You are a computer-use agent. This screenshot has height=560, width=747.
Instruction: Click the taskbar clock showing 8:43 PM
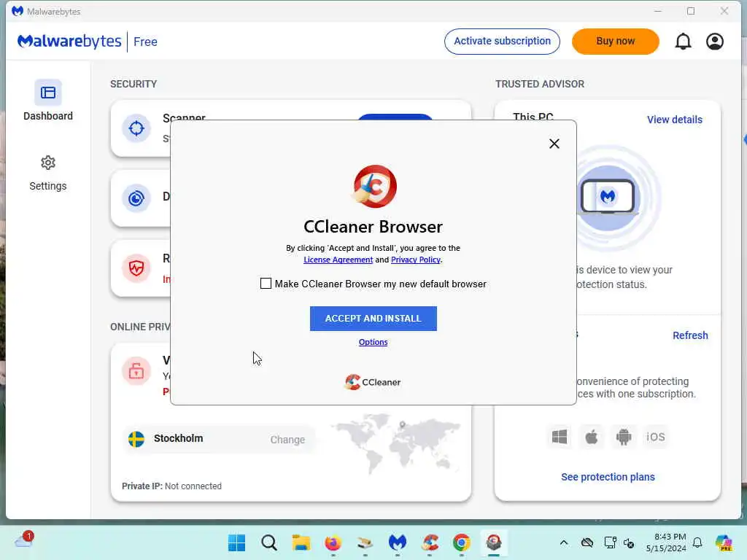pyautogui.click(x=666, y=542)
